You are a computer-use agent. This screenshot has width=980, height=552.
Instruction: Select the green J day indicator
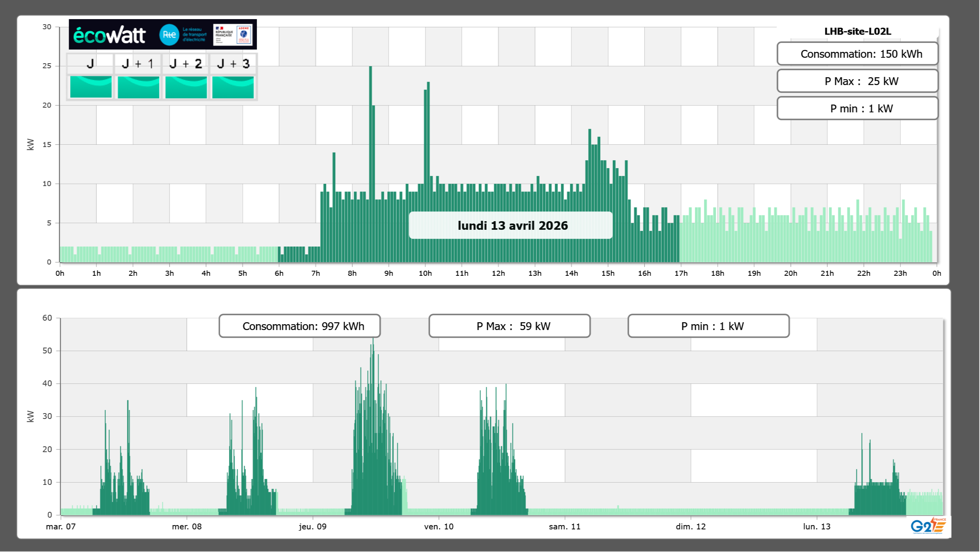[91, 87]
